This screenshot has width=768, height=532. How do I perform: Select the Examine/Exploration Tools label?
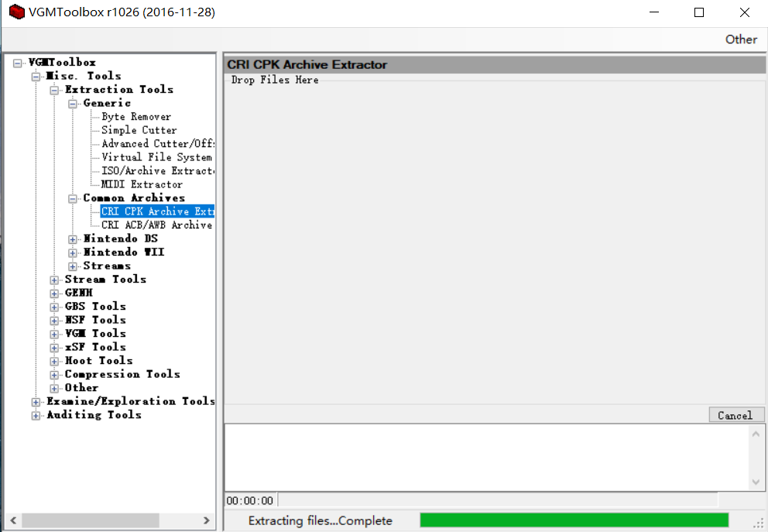pos(130,401)
